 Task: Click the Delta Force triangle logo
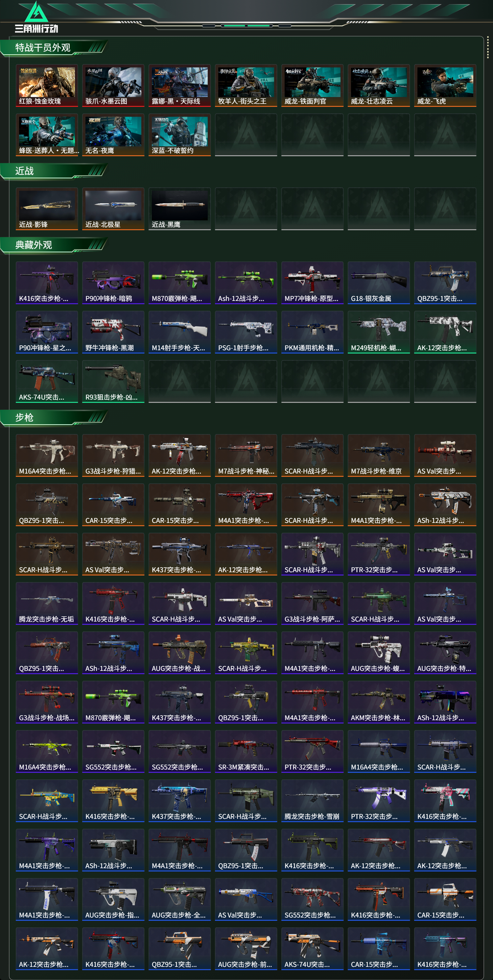(x=36, y=12)
